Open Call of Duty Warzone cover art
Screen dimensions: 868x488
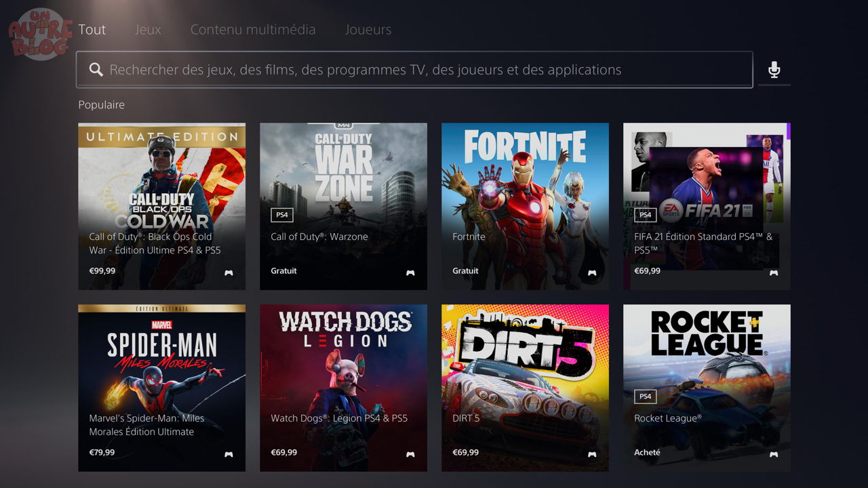[344, 207]
